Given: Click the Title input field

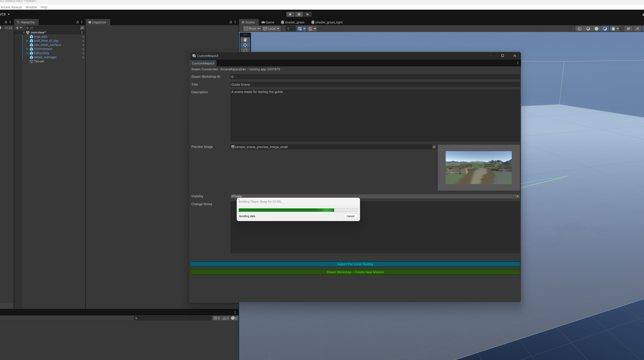Looking at the screenshot, I should pos(375,84).
